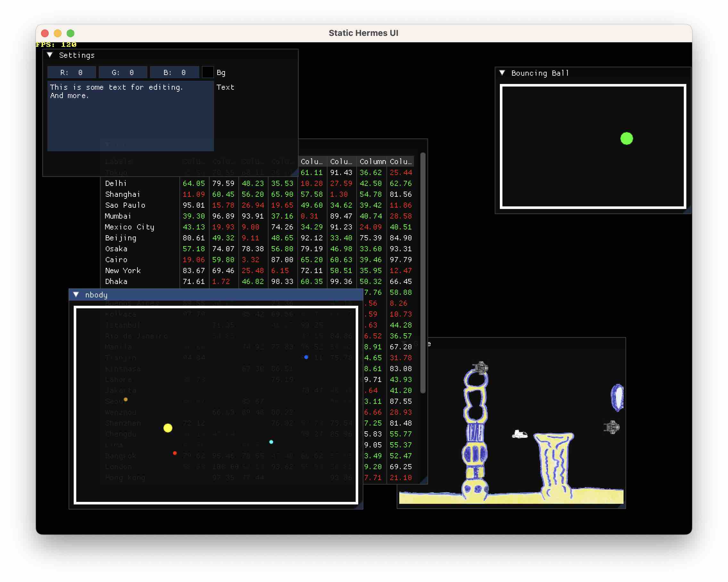The width and height of the screenshot is (728, 582).
Task: Click the nbody window title bar
Action: pos(216,295)
